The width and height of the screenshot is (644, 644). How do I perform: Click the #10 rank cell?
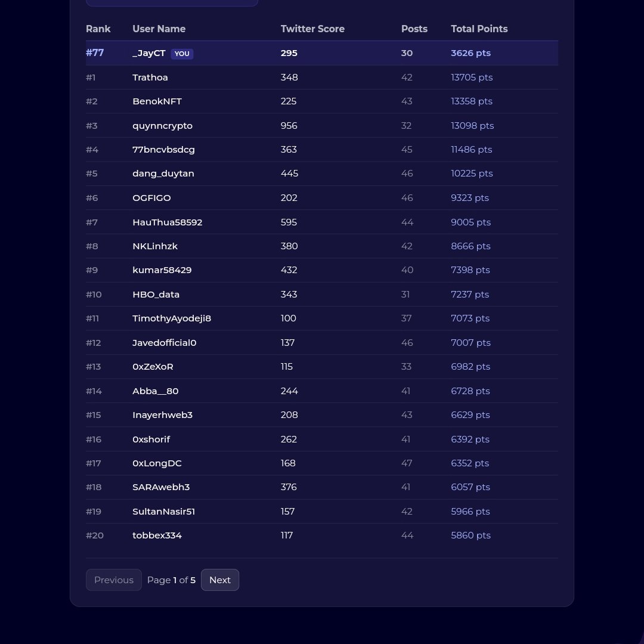(x=94, y=295)
